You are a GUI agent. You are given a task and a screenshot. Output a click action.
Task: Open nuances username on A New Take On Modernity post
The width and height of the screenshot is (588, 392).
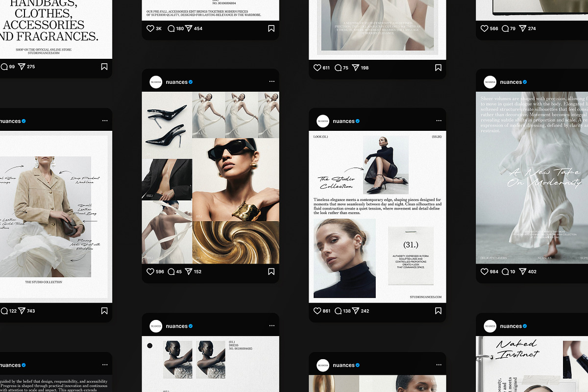pos(511,82)
